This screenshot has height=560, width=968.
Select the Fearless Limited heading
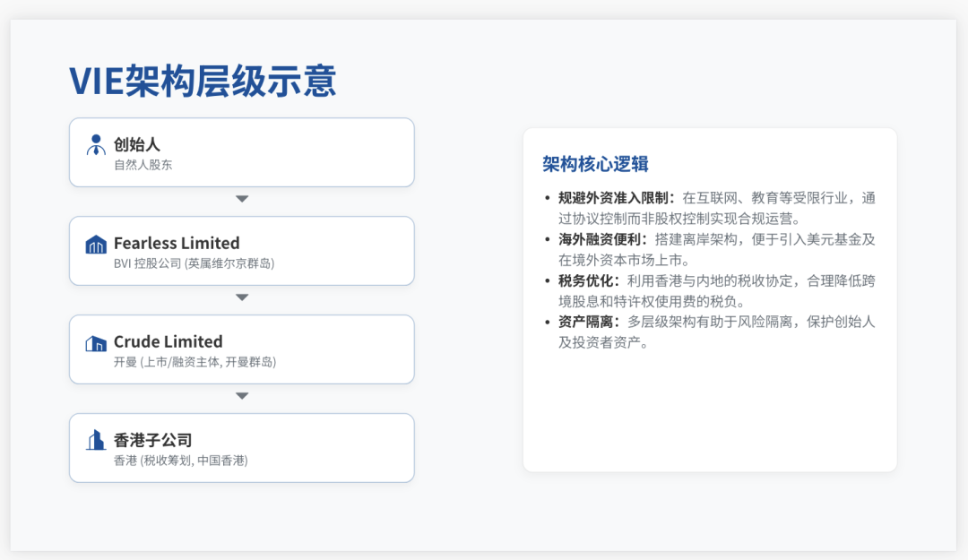point(177,243)
